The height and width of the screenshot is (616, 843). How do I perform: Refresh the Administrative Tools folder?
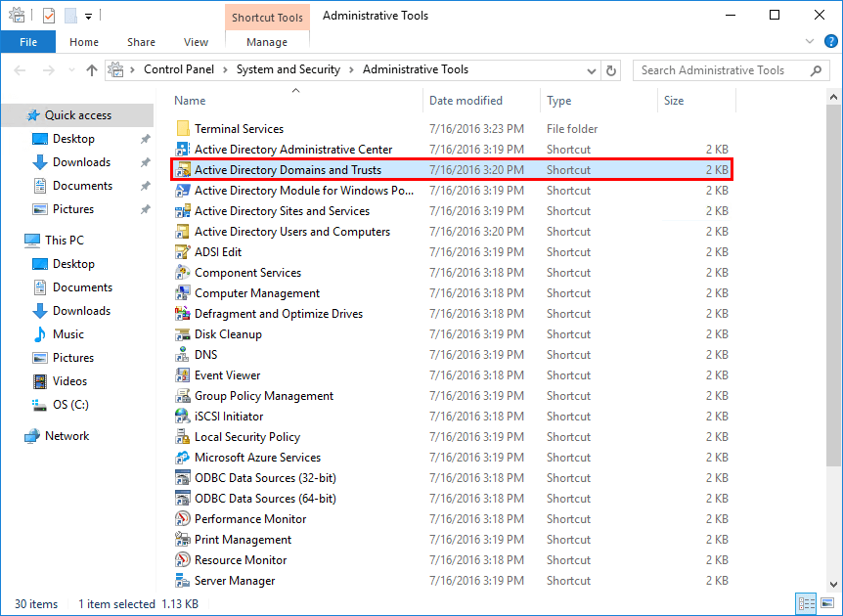(611, 70)
